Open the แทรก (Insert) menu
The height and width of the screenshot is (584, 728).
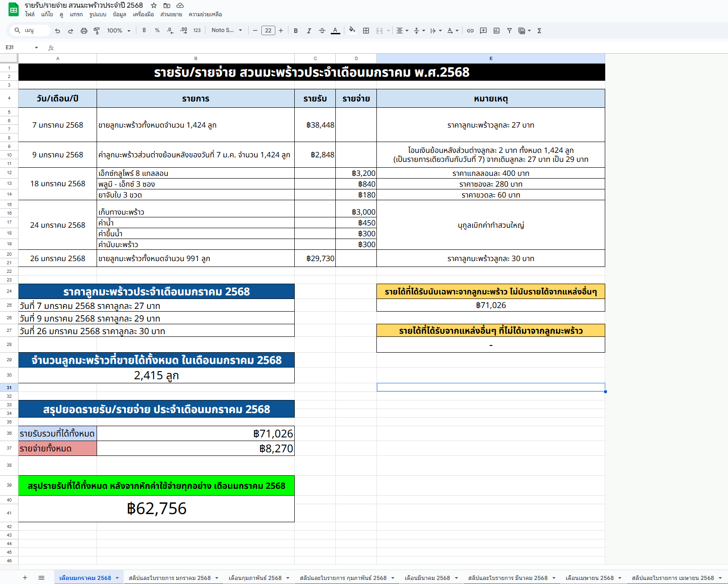[76, 14]
